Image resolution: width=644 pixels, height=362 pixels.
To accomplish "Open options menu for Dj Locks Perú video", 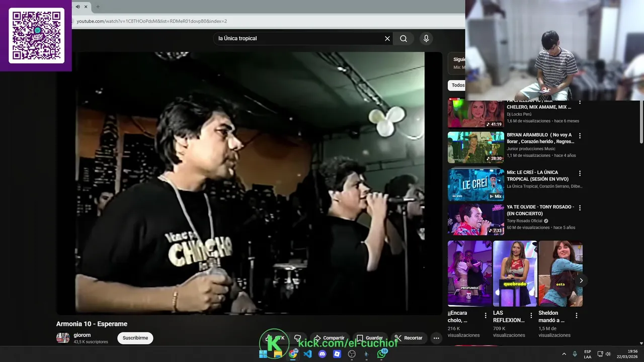I will [x=580, y=102].
